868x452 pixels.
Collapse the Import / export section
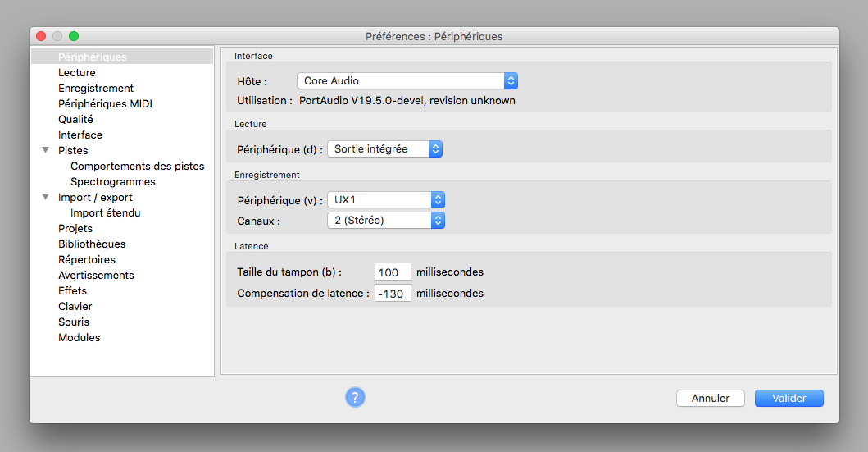coord(46,198)
